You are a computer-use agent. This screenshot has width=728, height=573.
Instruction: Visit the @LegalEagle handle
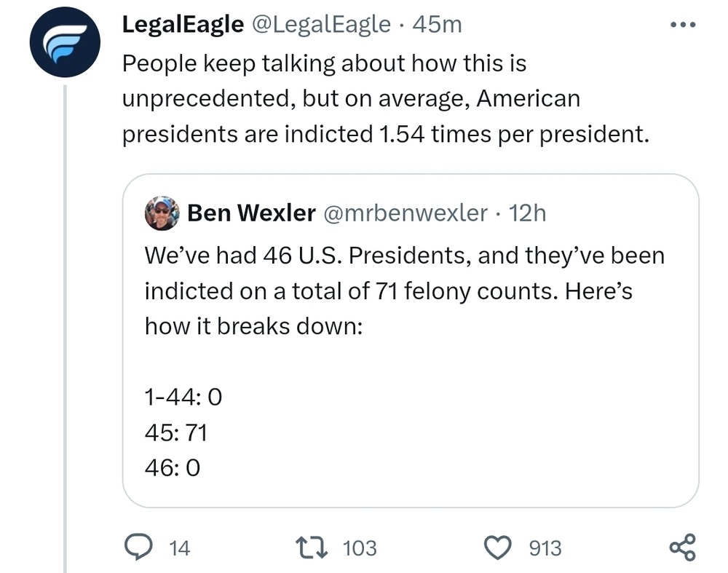pyautogui.click(x=321, y=25)
